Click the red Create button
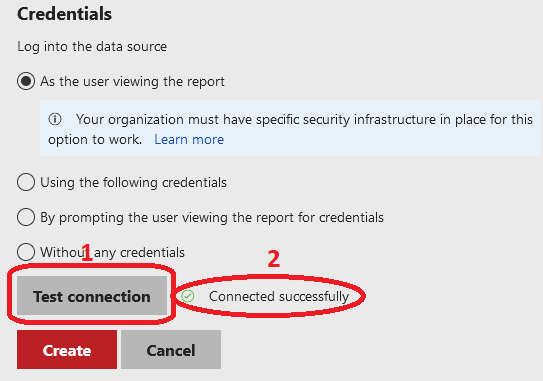The width and height of the screenshot is (543, 381). 67,349
